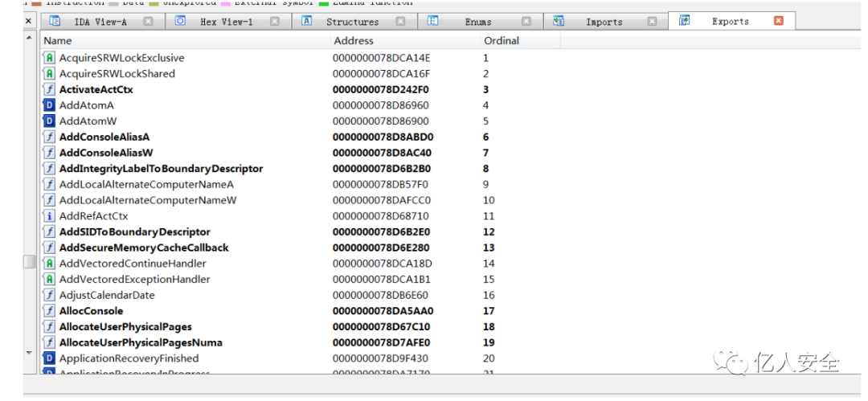Close the IDA View-A tab
This screenshot has height=401, width=868.
(x=149, y=22)
